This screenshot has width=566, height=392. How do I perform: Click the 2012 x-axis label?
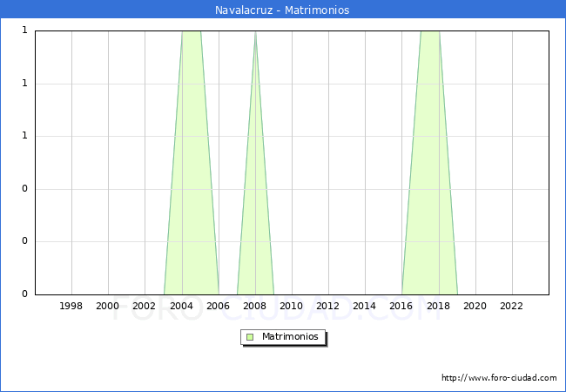(328, 306)
